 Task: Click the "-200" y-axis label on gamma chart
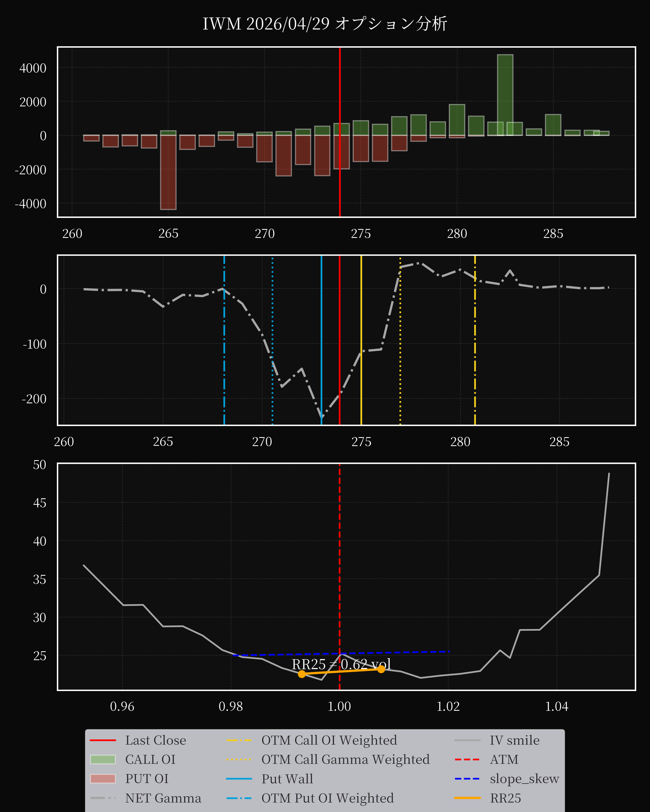34,399
